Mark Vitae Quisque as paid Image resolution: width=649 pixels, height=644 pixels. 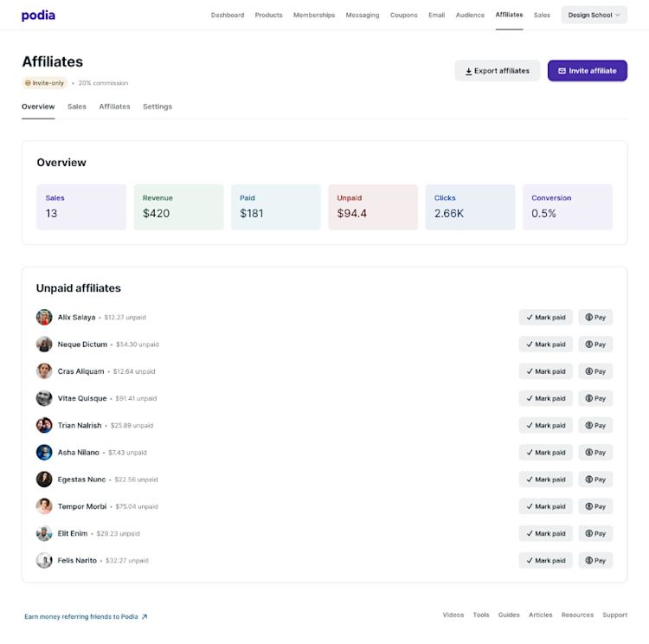[545, 398]
